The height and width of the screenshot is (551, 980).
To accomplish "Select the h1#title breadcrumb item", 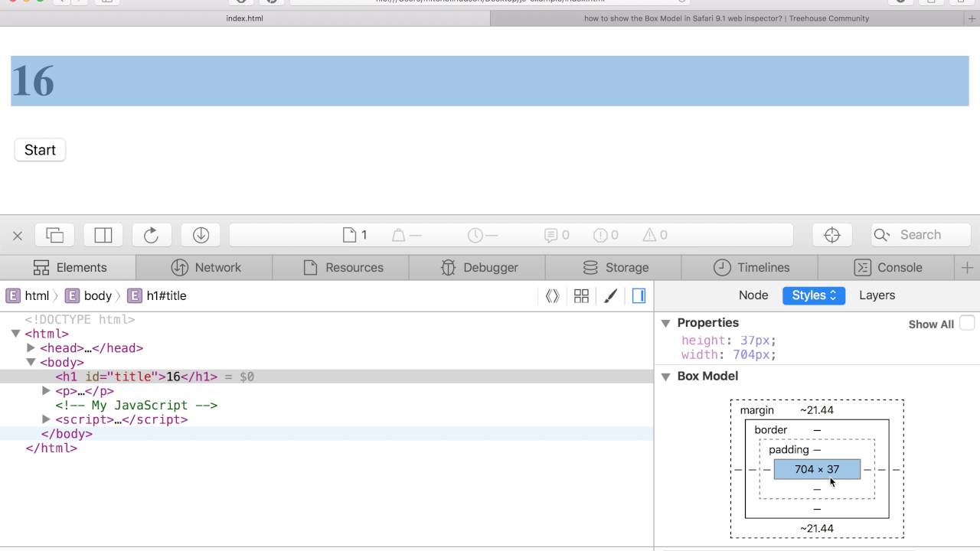I will (x=157, y=295).
